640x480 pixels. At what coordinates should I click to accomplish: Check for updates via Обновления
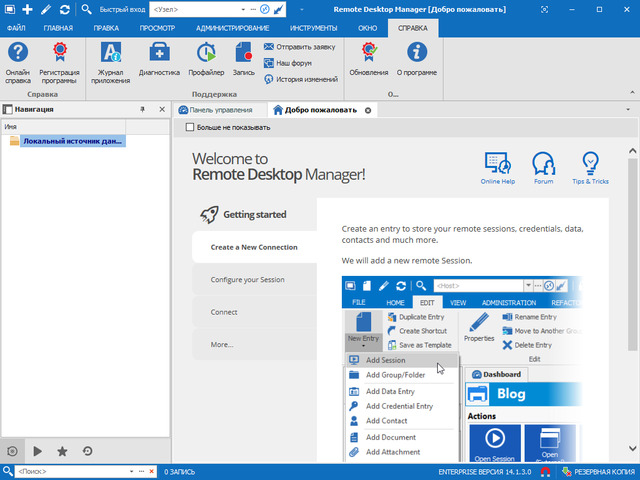pyautogui.click(x=369, y=59)
